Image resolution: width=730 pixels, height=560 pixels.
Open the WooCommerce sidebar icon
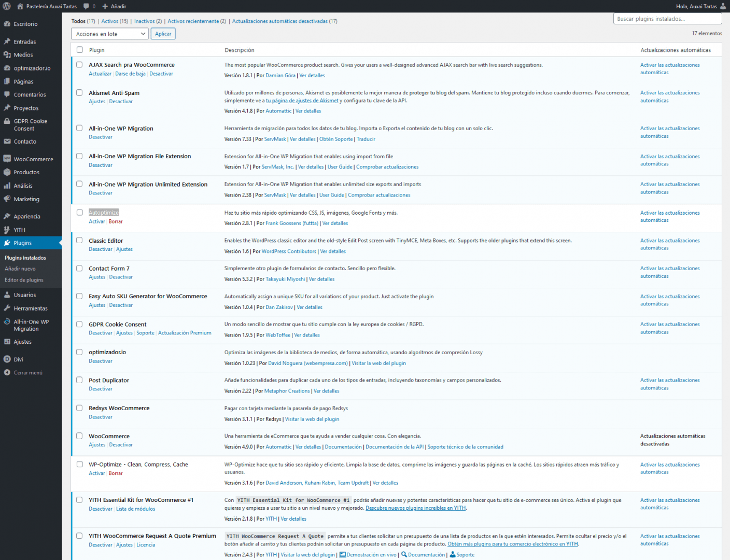[7, 159]
